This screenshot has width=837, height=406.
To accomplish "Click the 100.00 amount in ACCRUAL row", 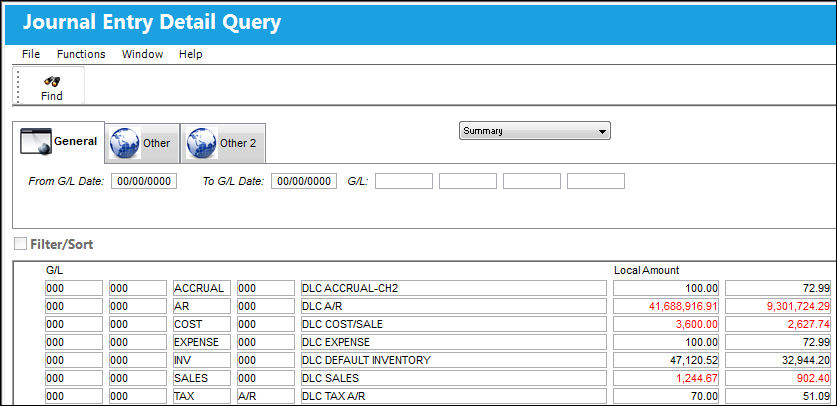I will (x=666, y=288).
